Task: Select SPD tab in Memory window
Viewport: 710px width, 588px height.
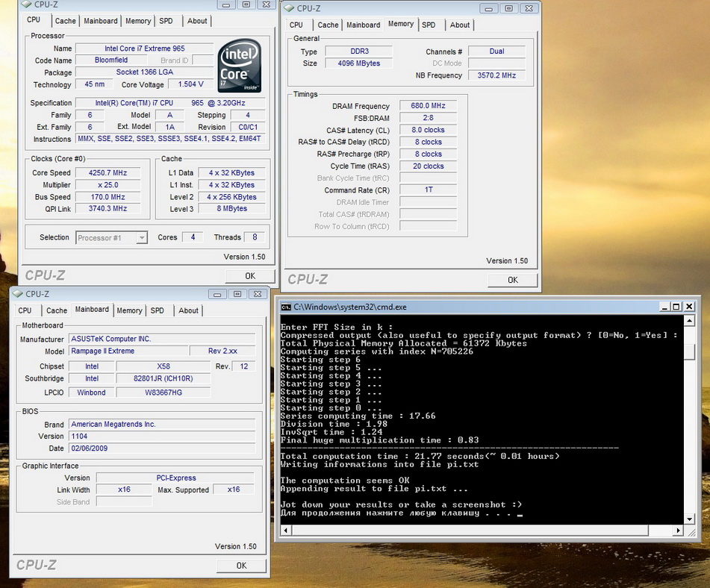Action: pyautogui.click(x=429, y=25)
